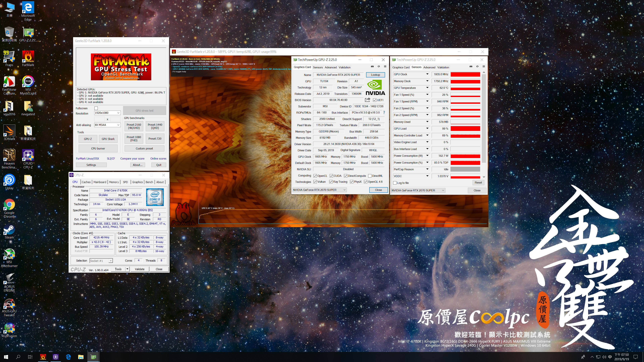This screenshot has height=362, width=644.
Task: Click taskbar search icon
Action: pos(18,357)
